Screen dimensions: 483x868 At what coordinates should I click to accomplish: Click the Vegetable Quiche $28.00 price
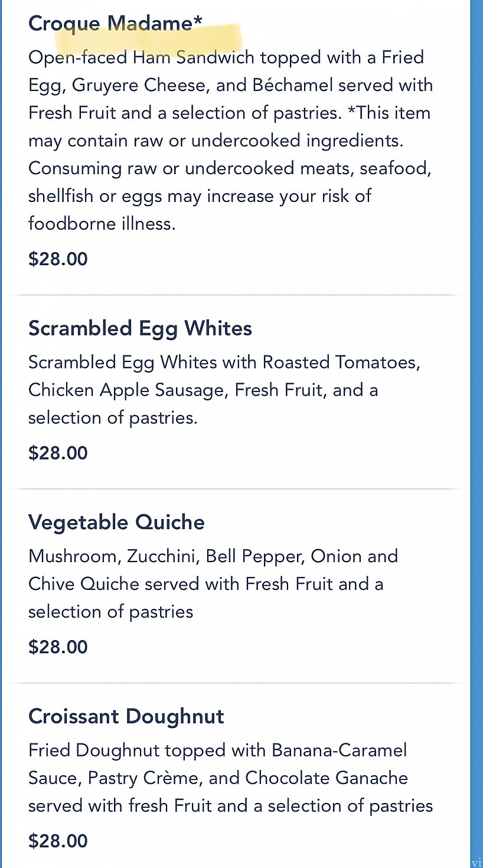point(58,647)
